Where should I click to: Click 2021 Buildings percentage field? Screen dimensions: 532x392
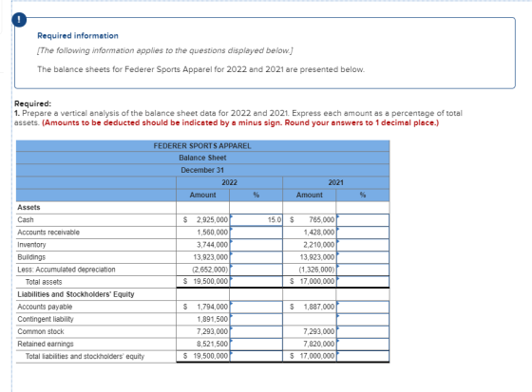click(x=363, y=257)
